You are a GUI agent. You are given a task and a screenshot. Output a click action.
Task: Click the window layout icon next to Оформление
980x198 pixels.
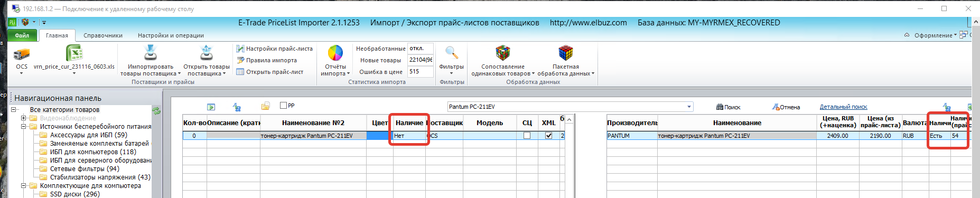tap(963, 35)
